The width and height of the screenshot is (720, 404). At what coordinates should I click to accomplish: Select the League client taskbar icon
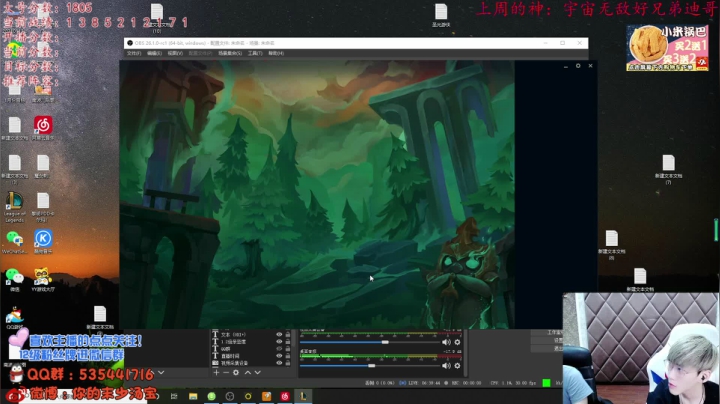click(303, 396)
